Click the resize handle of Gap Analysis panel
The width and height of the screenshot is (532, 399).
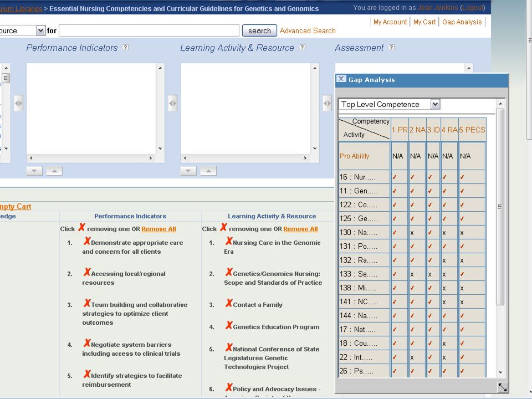click(502, 387)
